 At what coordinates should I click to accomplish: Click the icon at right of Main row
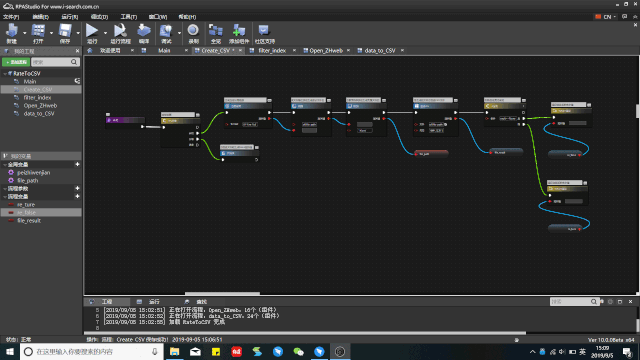(x=77, y=81)
